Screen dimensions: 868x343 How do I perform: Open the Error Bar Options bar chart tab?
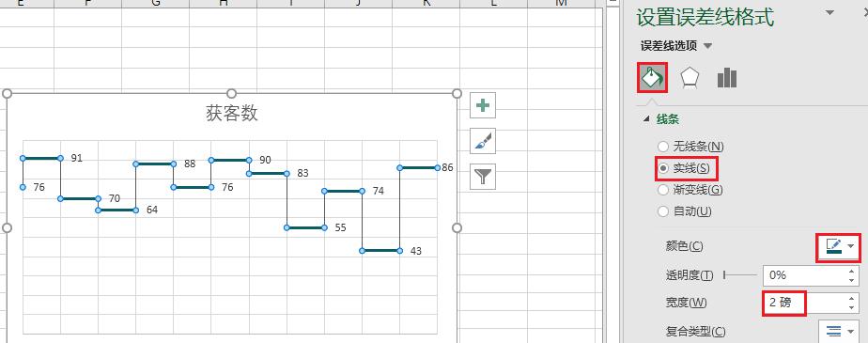click(727, 78)
